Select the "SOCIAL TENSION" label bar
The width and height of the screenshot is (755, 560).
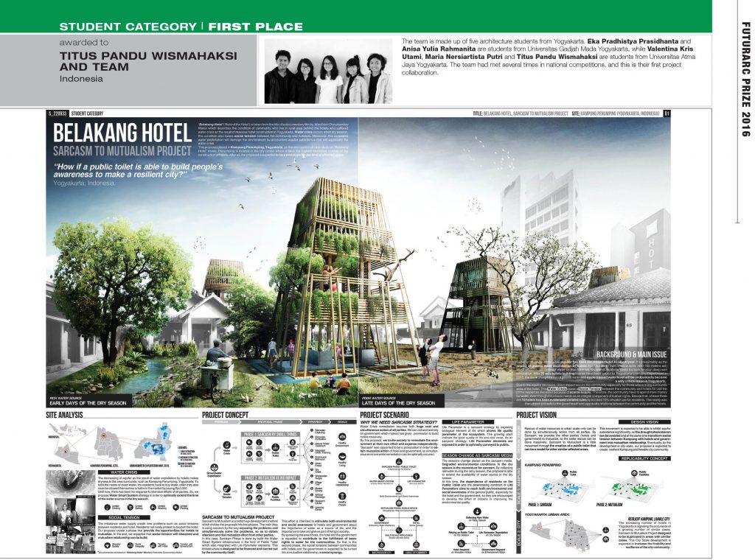tap(125, 518)
